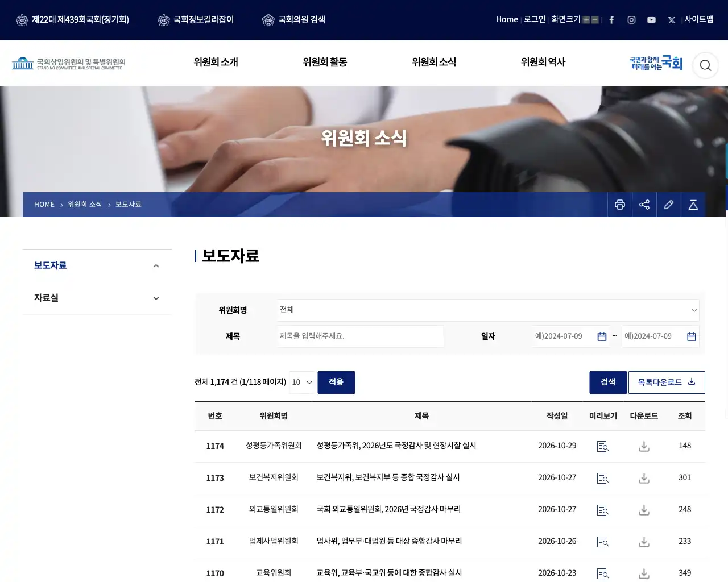
Task: Open the 위원회 소개 menu
Action: point(216,63)
